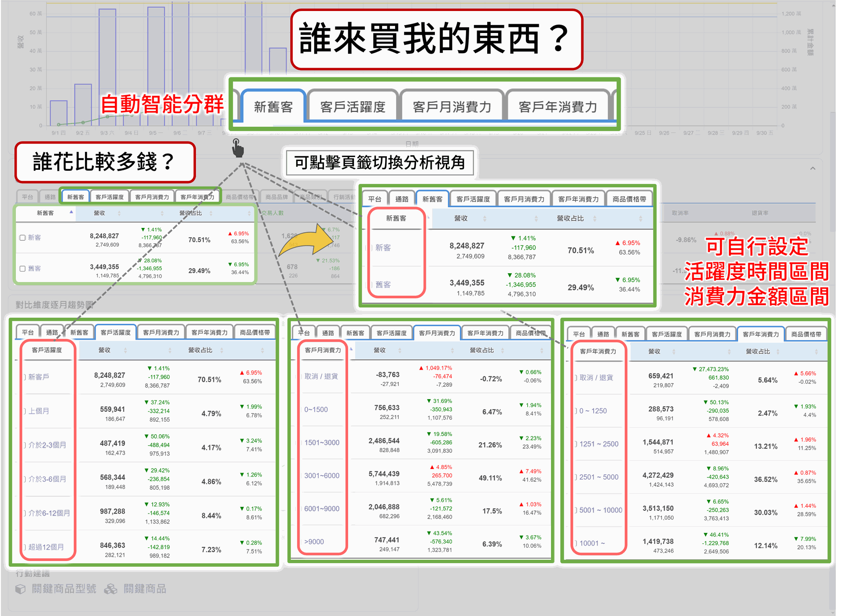Open the 關鍵商品 cubes icon
Viewport: 845px width, 616px height.
(x=110, y=589)
